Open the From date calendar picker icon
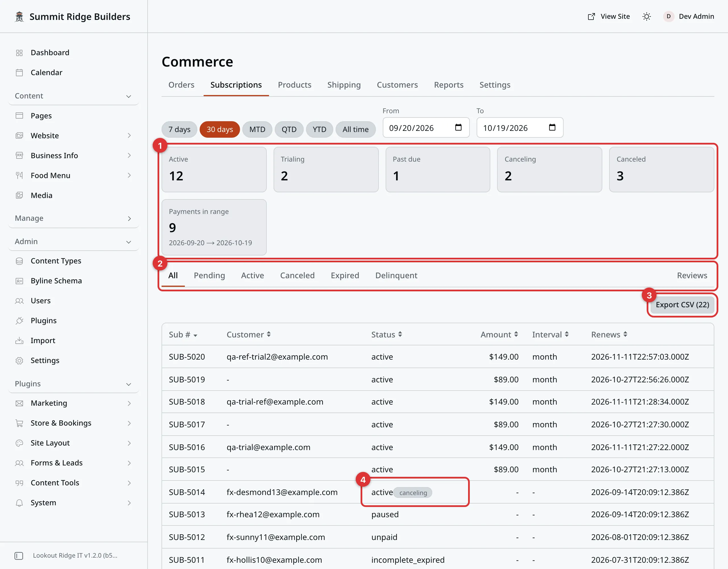Screen dimensions: 728x569 [458, 127]
